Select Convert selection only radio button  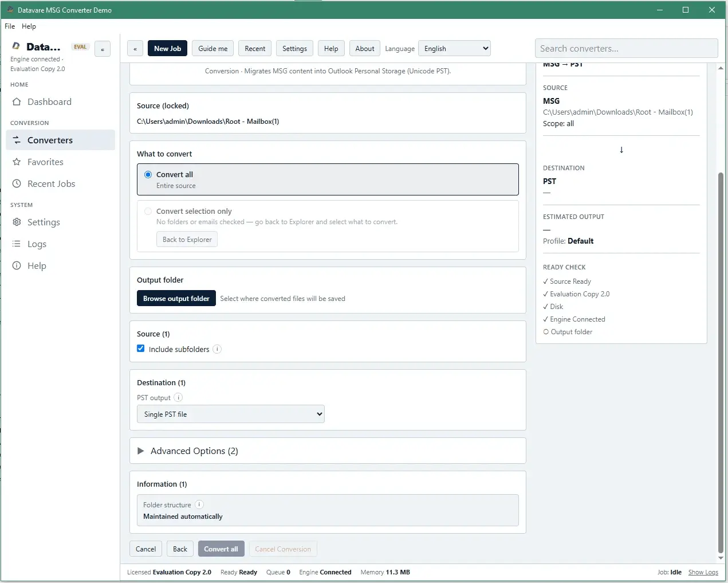(148, 211)
